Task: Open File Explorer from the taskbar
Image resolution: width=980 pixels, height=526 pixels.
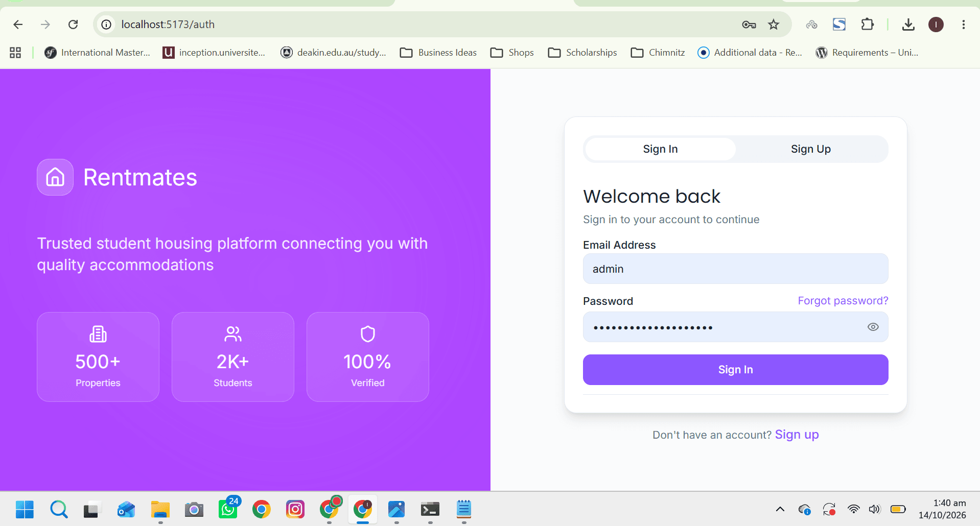Action: pyautogui.click(x=160, y=509)
